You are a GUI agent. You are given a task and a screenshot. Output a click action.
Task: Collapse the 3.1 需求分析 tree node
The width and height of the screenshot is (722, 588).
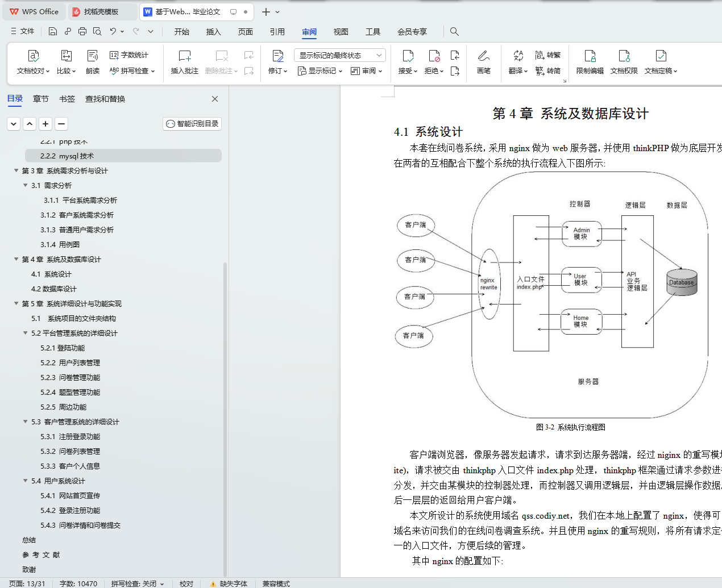tap(26, 185)
